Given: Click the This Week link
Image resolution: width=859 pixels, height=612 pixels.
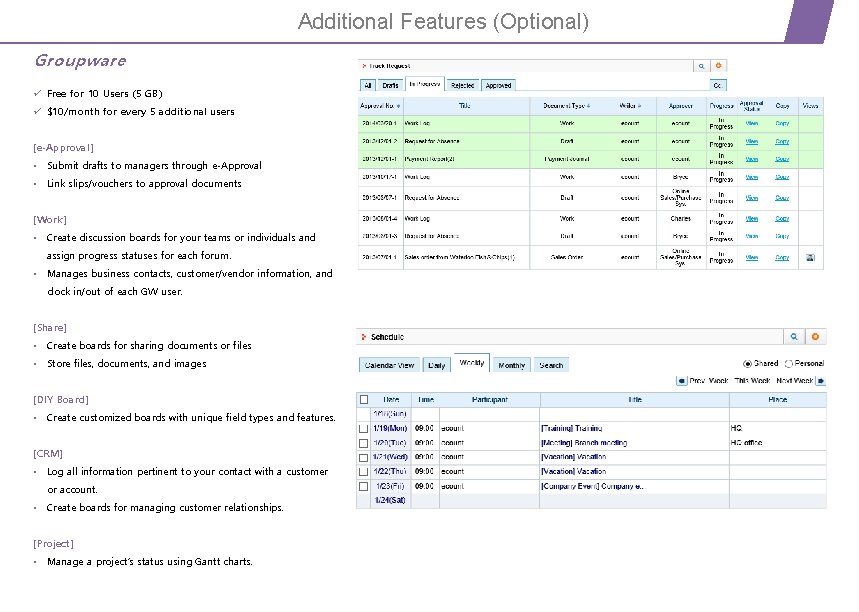Looking at the screenshot, I should 752,381.
